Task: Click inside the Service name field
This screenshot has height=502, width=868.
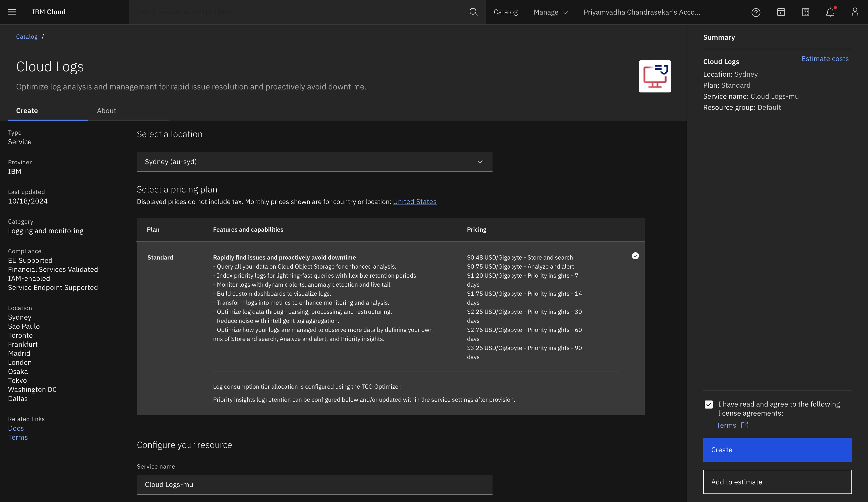Action: 314,484
